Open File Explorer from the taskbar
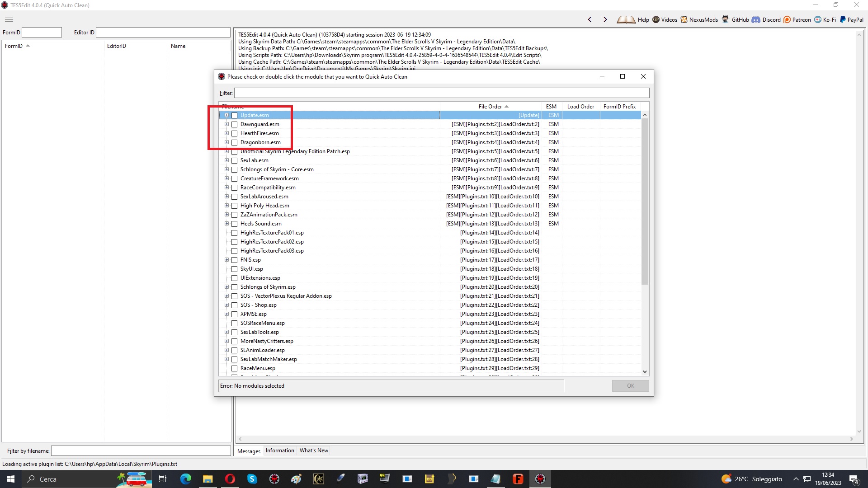Viewport: 868px width, 488px height. [x=208, y=479]
